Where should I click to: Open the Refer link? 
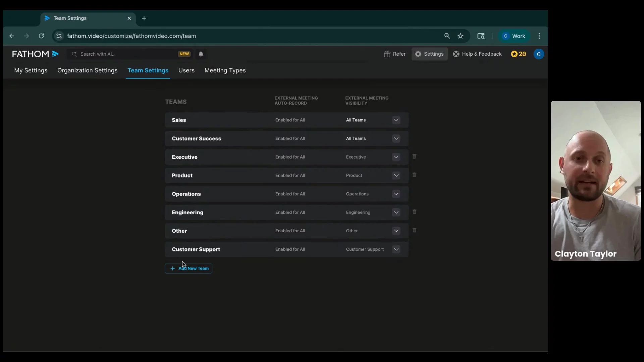[x=395, y=54]
